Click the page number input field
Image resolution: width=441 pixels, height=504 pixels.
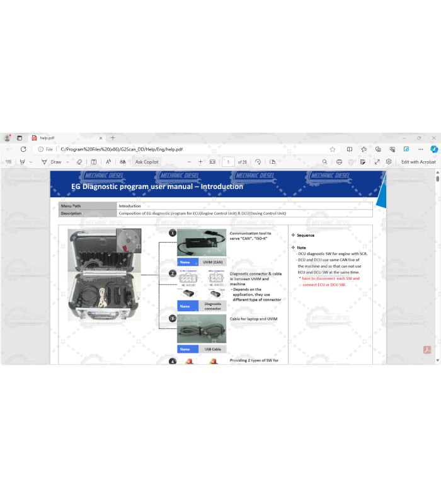[228, 162]
